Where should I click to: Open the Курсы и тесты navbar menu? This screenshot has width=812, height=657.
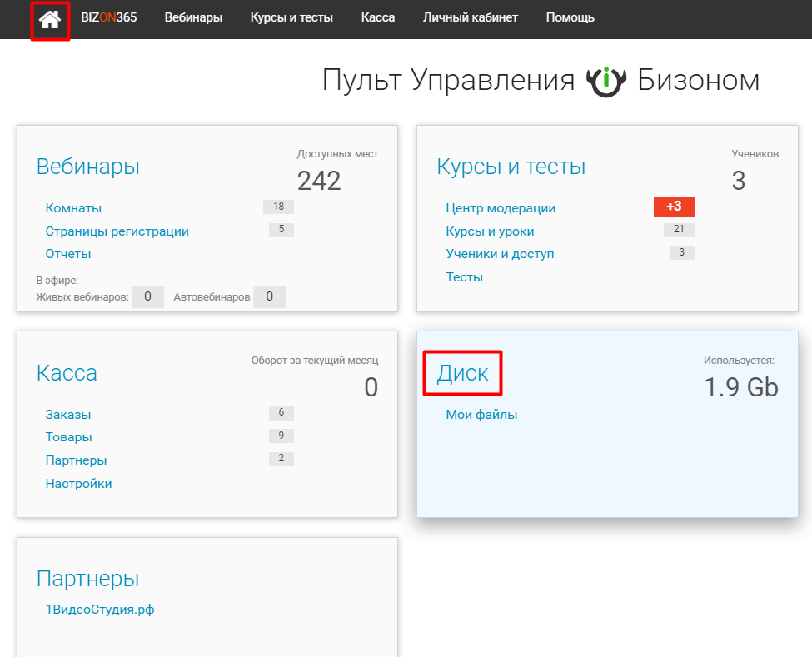pos(291,17)
